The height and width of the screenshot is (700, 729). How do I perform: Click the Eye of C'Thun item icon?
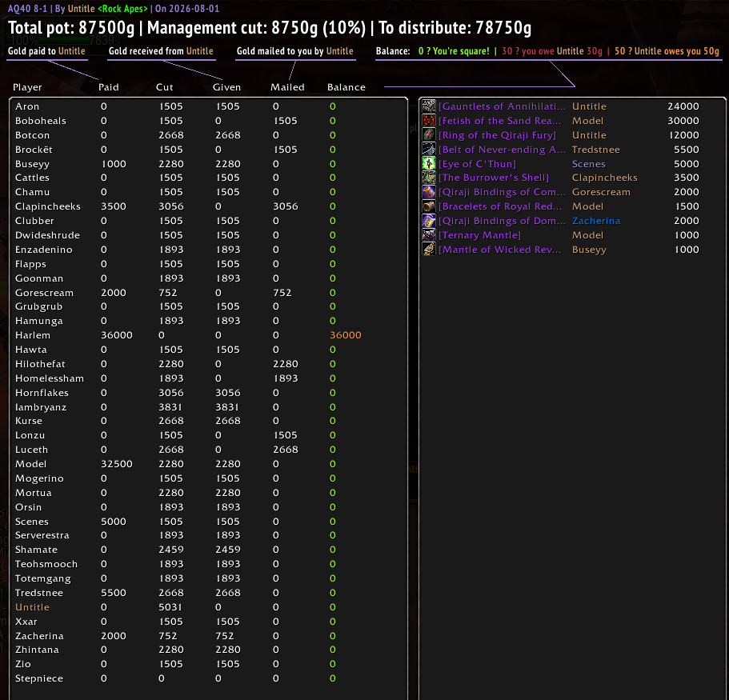click(x=429, y=164)
